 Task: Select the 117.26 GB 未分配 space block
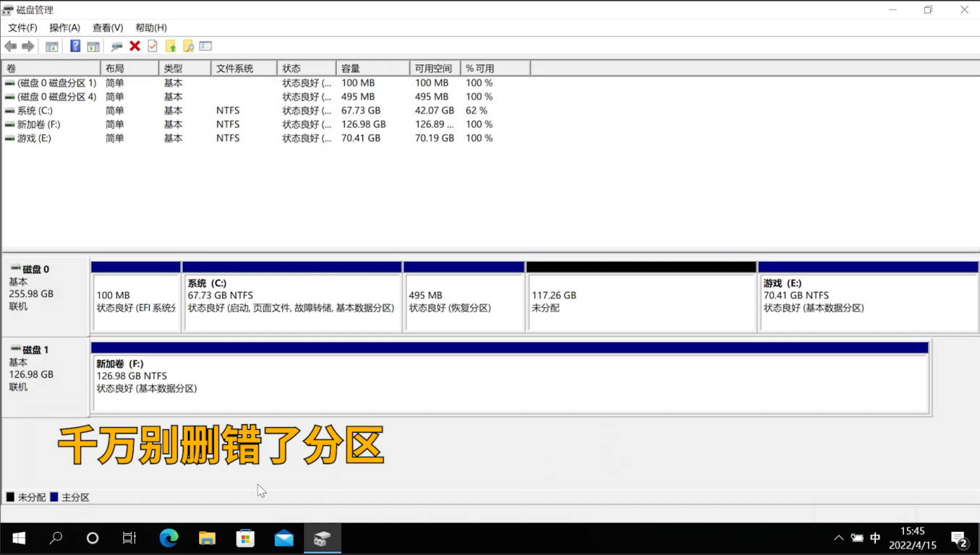click(x=642, y=297)
